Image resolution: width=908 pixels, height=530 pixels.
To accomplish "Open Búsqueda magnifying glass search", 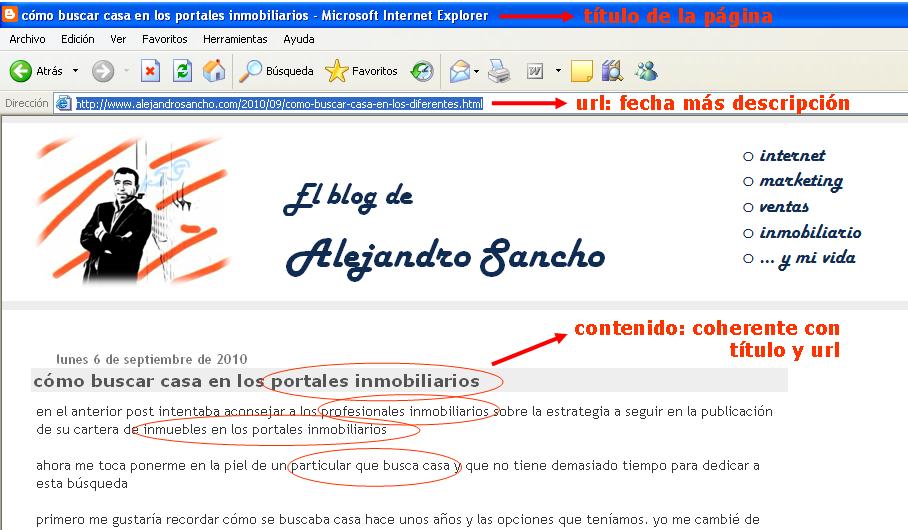I will coord(276,71).
